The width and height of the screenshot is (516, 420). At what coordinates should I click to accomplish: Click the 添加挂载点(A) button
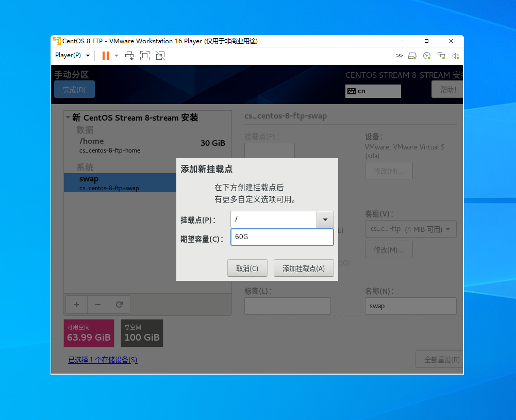pyautogui.click(x=304, y=268)
